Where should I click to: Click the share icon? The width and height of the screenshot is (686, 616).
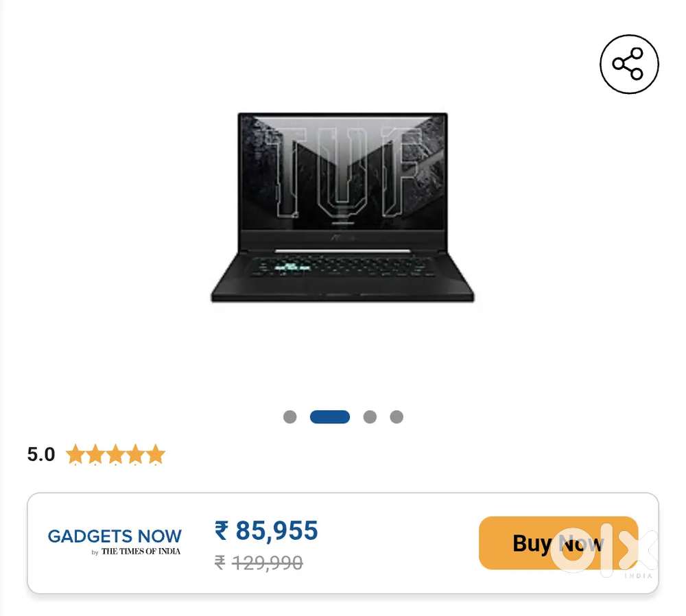pos(628,64)
